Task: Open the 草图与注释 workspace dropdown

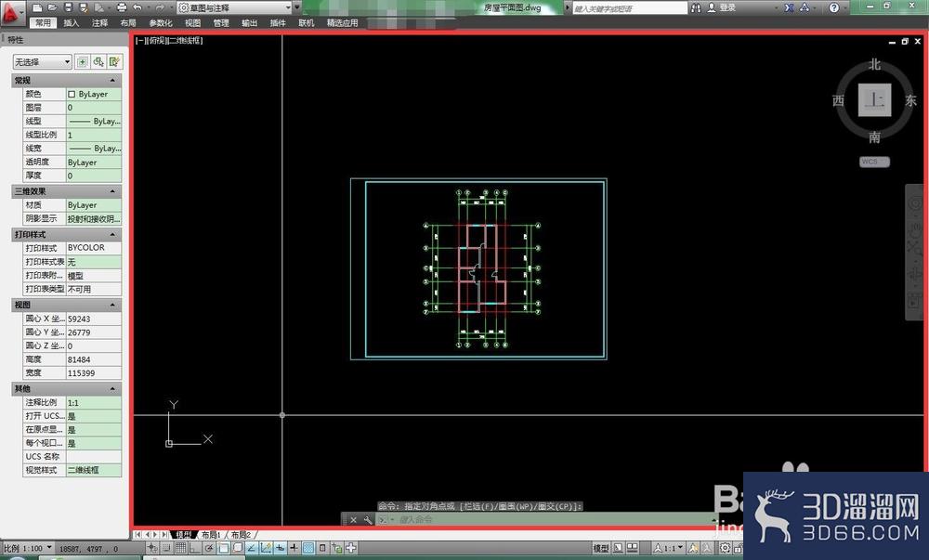Action: tap(234, 7)
